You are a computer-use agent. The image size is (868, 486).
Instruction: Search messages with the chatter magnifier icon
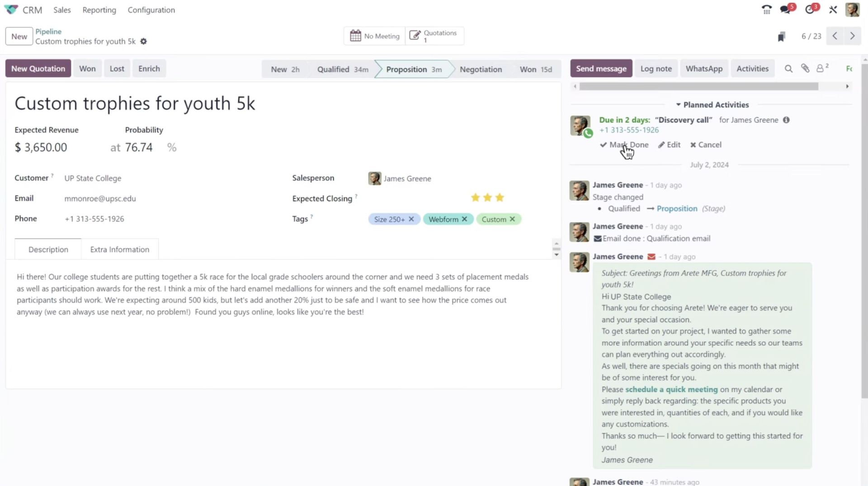pyautogui.click(x=788, y=69)
